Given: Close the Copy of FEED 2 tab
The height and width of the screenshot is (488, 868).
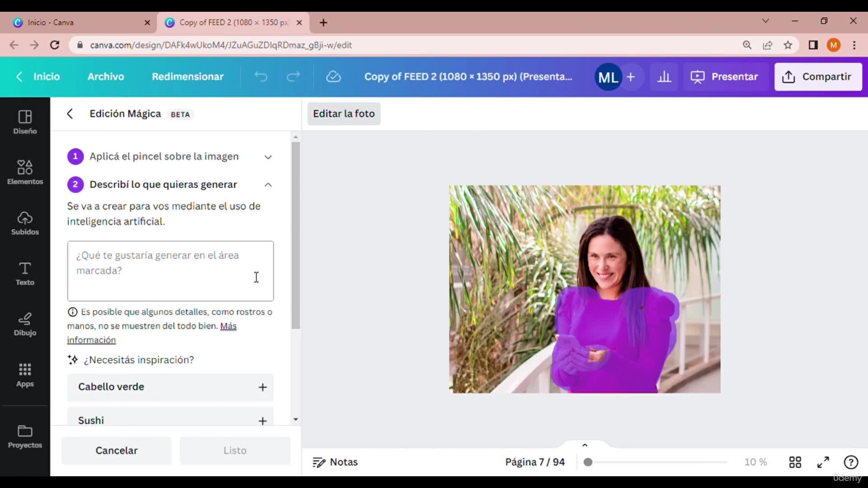Looking at the screenshot, I should coord(299,23).
